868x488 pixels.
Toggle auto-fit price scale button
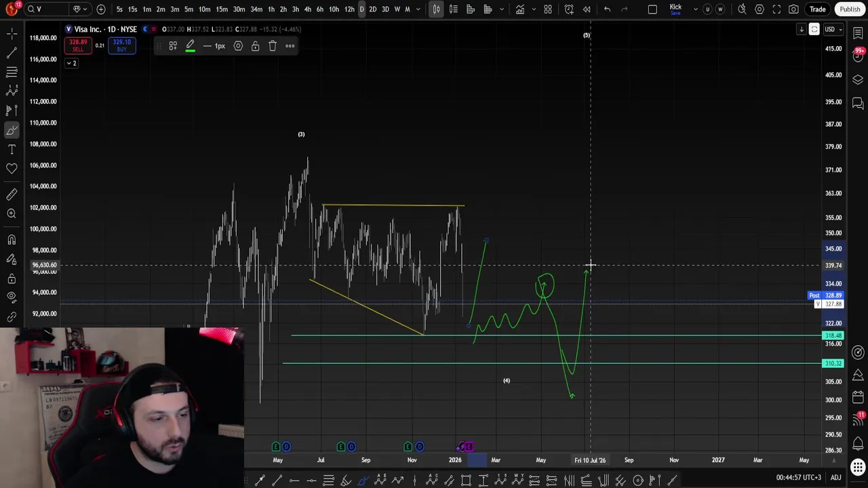pyautogui.click(x=814, y=29)
